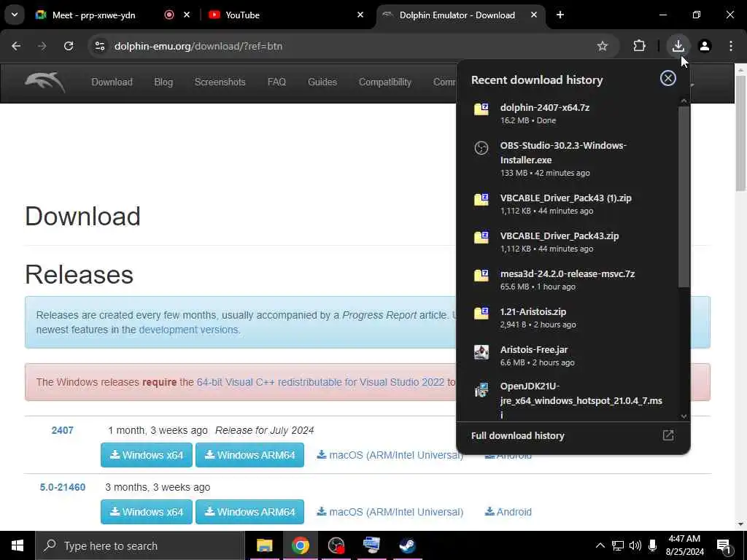Open the Chrome tab search dropdown arrow
This screenshot has width=747, height=560.
click(x=15, y=15)
